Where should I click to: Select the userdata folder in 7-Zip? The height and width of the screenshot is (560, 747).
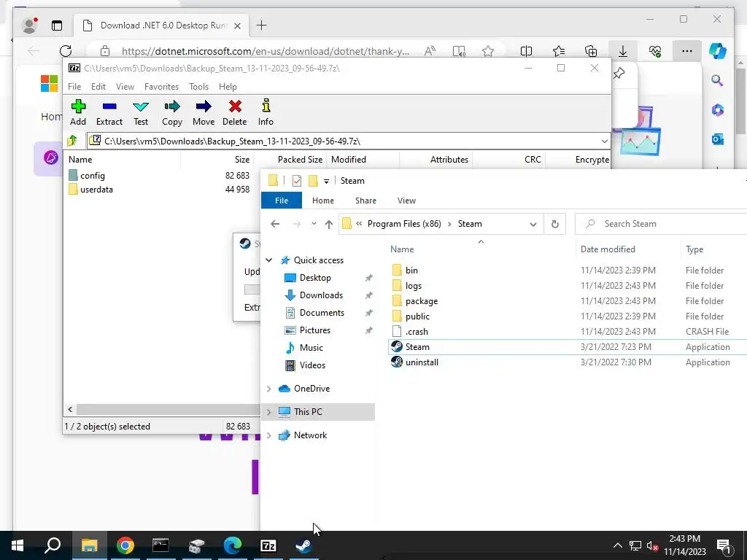[96, 190]
